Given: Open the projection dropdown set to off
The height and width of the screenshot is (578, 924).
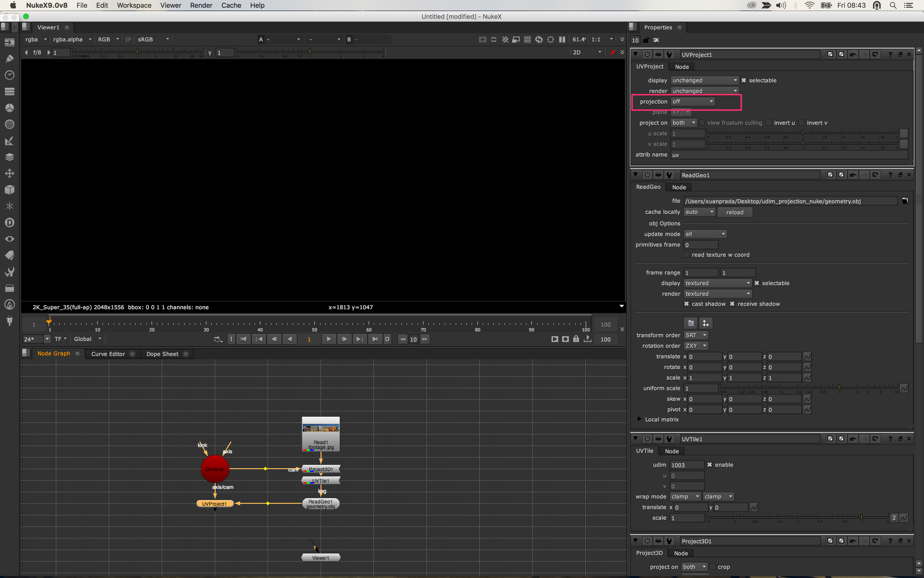Looking at the screenshot, I should point(693,102).
